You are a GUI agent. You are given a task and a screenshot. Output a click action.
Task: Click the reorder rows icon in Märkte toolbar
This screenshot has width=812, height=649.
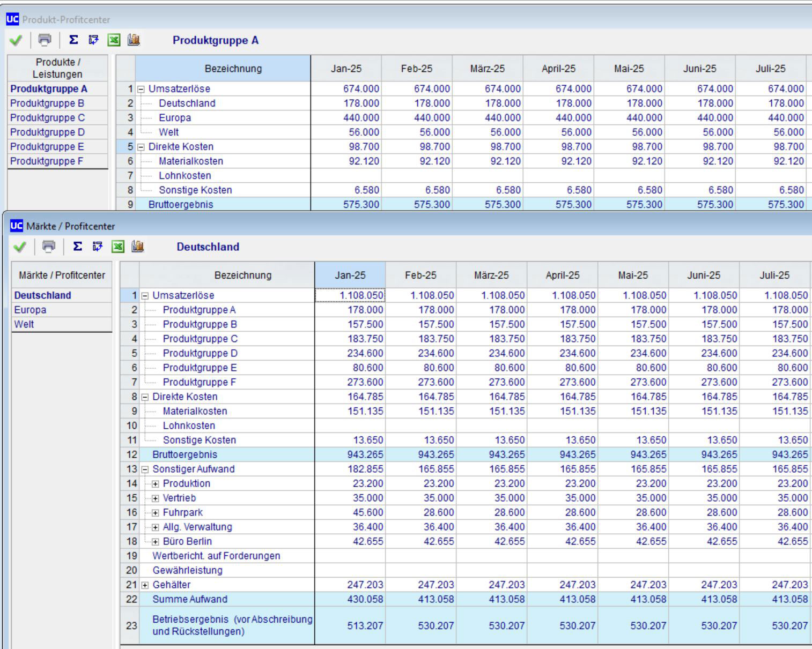click(98, 247)
